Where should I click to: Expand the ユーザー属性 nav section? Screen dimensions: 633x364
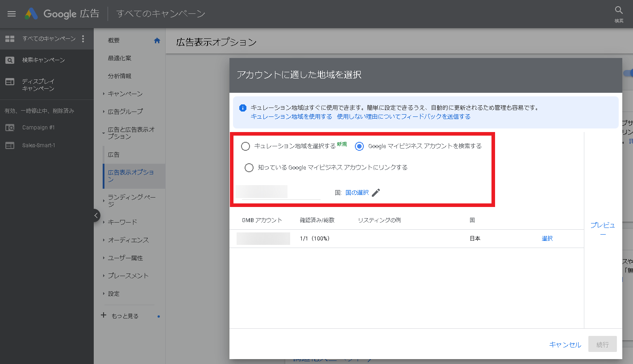coord(104,258)
